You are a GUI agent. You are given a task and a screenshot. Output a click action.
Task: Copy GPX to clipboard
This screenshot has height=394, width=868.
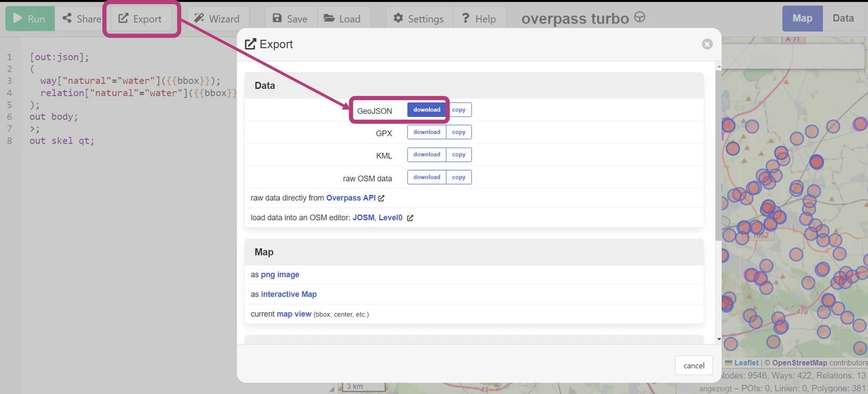[459, 132]
